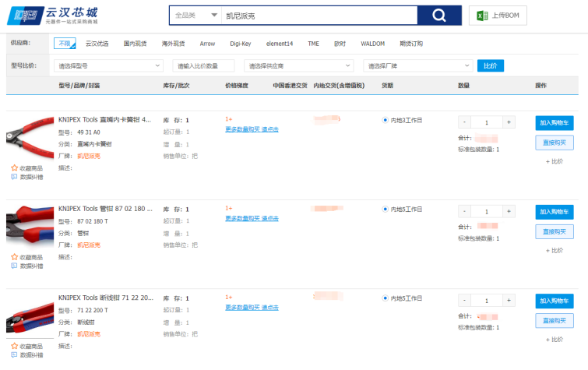Click the 49 31 A0 pliers thumbnail
Screen dimensions: 588x370
pos(30,138)
